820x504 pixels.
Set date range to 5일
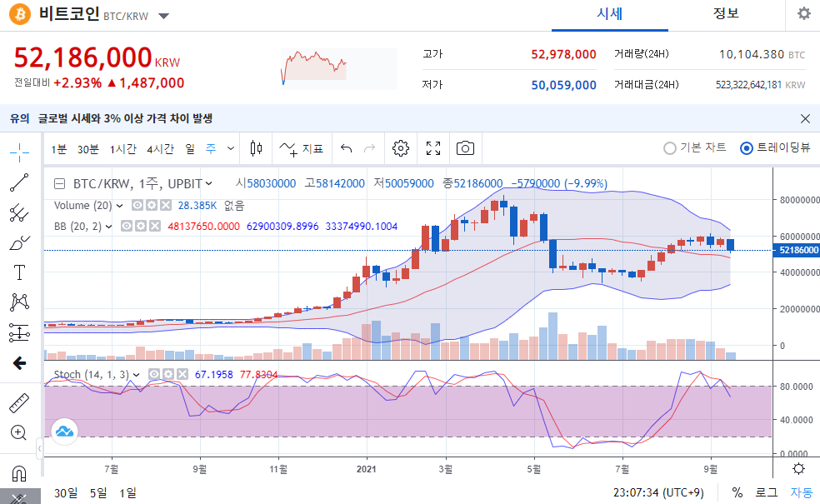click(x=98, y=493)
